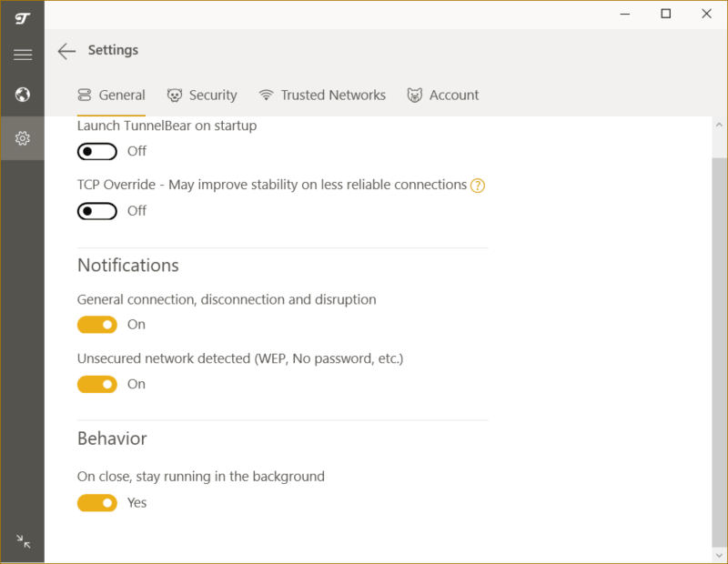728x564 pixels.
Task: Open the Trusted Networks tab
Action: (x=322, y=96)
